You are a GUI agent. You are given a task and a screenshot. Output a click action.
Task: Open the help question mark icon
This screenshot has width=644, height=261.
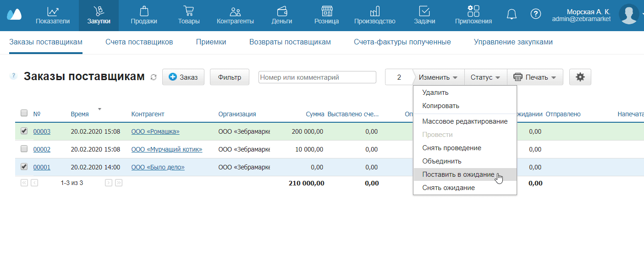(x=535, y=14)
